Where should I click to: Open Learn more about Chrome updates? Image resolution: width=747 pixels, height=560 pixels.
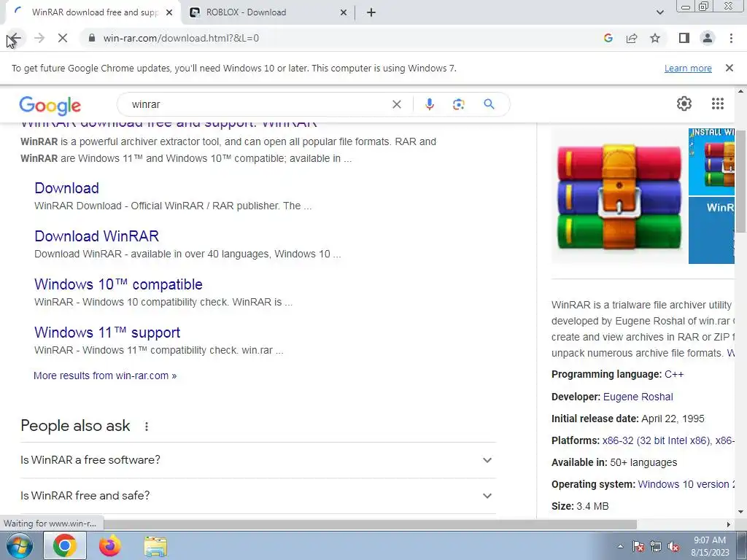688,68
